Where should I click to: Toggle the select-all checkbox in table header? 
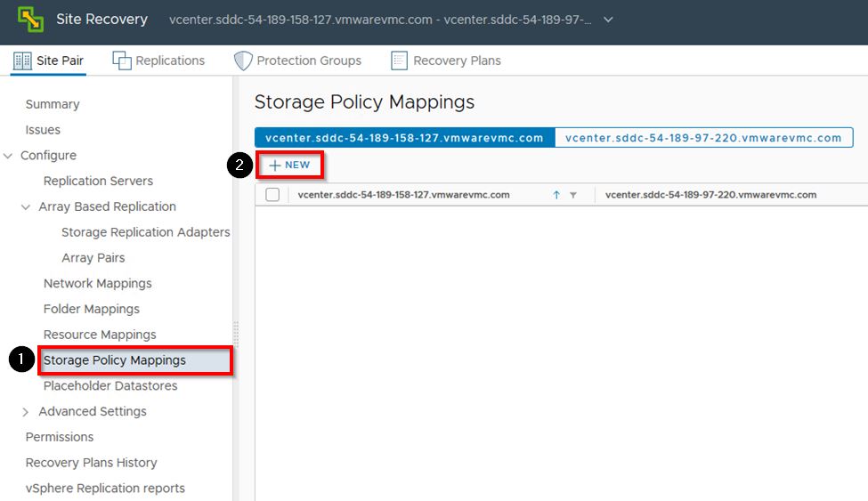coord(272,195)
